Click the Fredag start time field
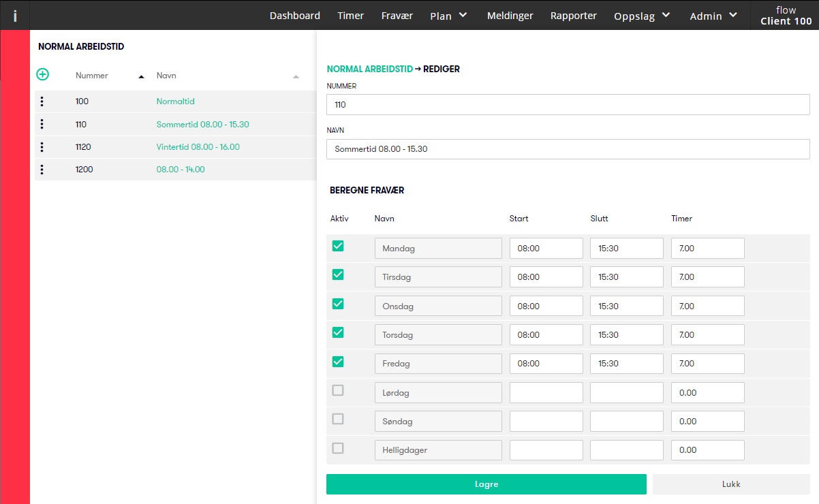The image size is (819, 504). pyautogui.click(x=546, y=363)
